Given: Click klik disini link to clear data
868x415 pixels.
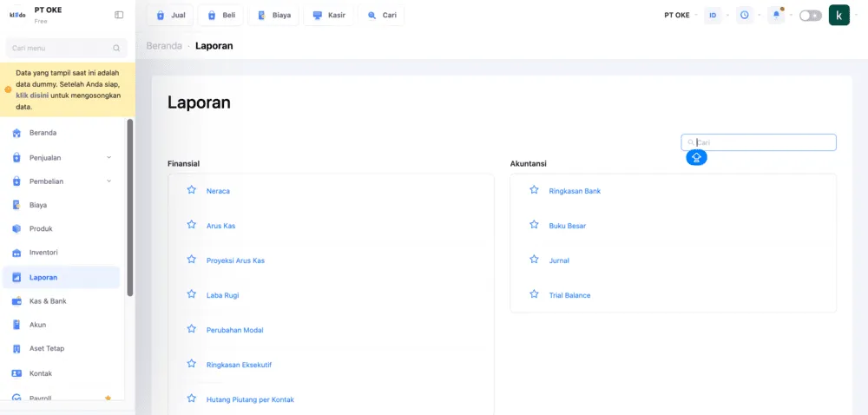Looking at the screenshot, I should click(x=32, y=96).
